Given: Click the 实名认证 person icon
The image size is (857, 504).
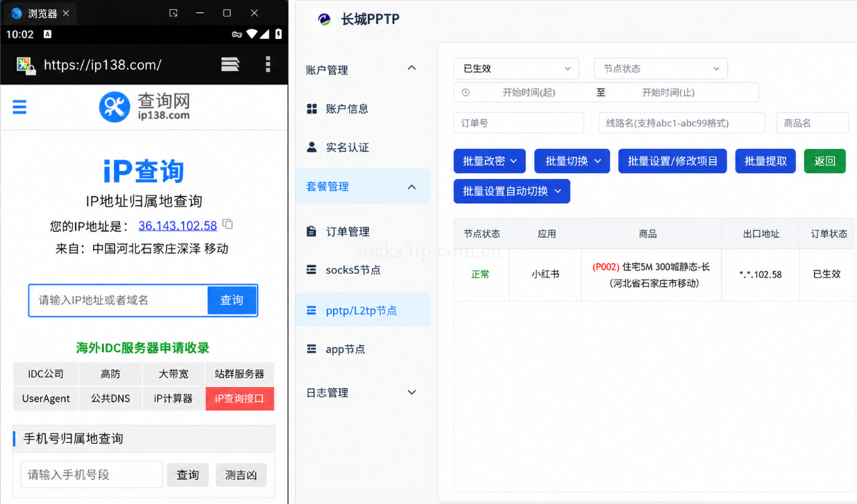Looking at the screenshot, I should (312, 147).
